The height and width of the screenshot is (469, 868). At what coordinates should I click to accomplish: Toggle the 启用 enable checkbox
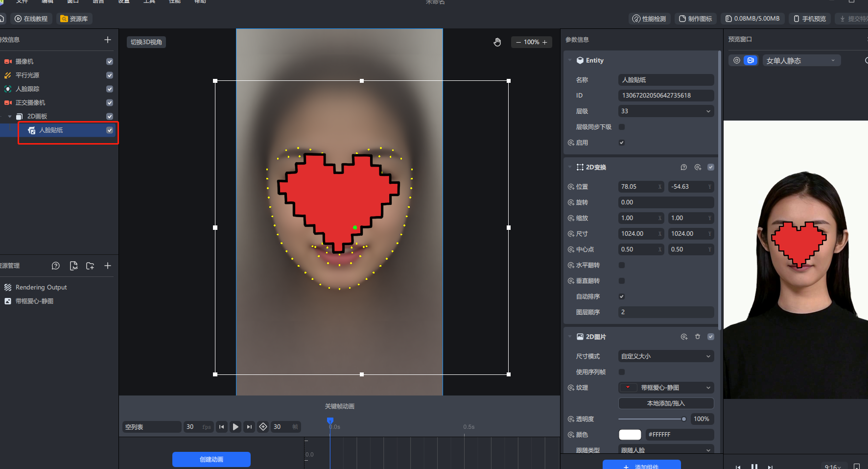(x=622, y=143)
